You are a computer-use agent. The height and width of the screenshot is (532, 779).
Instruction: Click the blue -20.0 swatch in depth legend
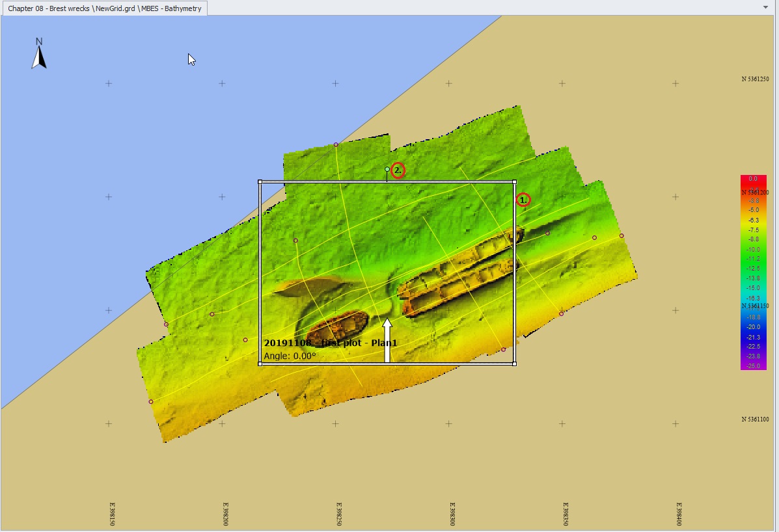[x=753, y=326]
